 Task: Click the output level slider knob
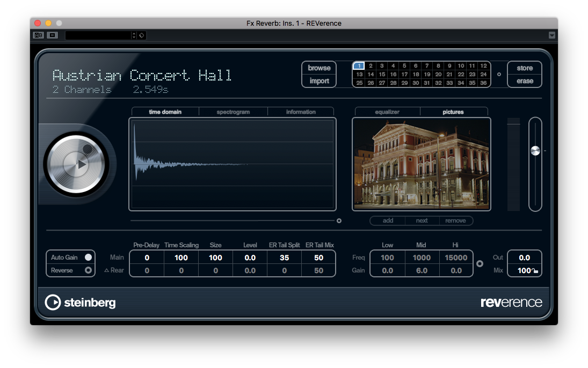[x=535, y=151]
